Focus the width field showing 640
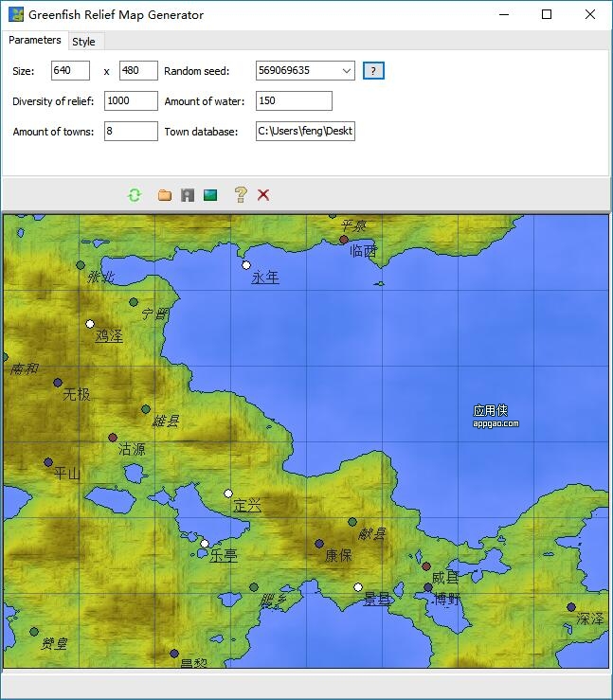The image size is (613, 700). (x=70, y=70)
